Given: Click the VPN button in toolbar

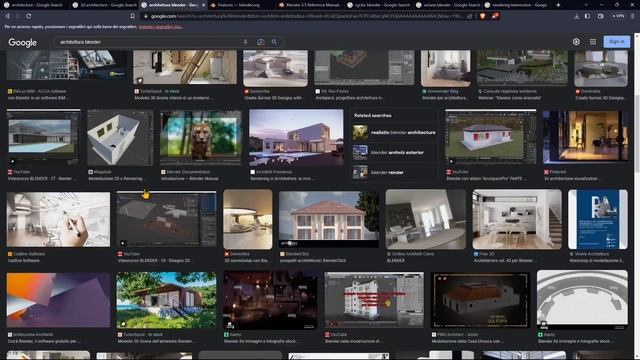Looking at the screenshot, I should 618,16.
